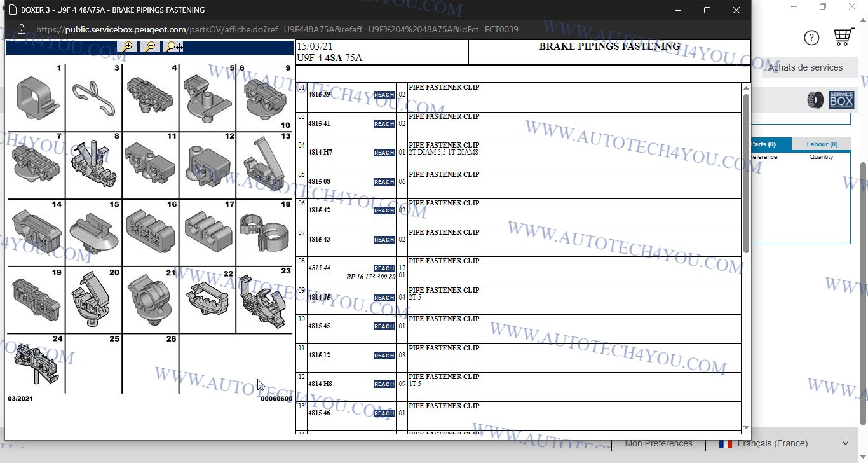This screenshot has width=868, height=463.
Task: Click the site info lock icon
Action: point(21,29)
